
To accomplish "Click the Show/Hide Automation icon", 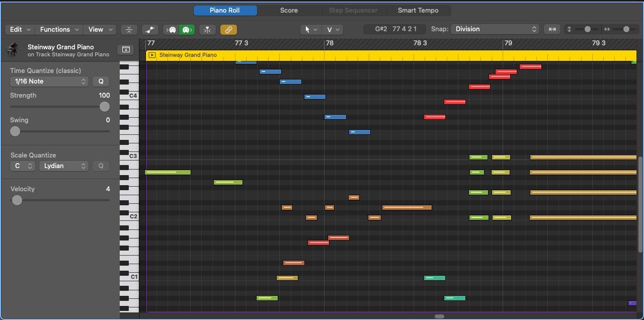I will [150, 30].
